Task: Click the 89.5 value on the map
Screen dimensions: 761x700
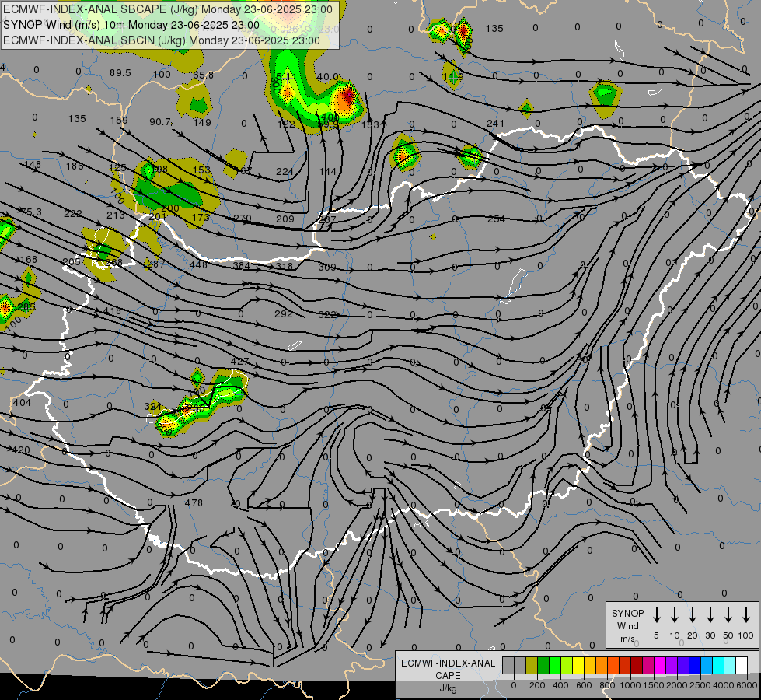Action: click(120, 73)
